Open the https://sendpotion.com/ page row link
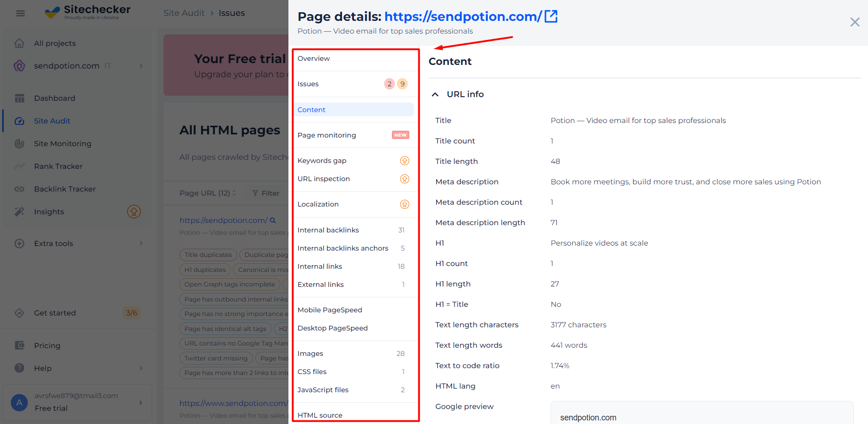 [223, 220]
